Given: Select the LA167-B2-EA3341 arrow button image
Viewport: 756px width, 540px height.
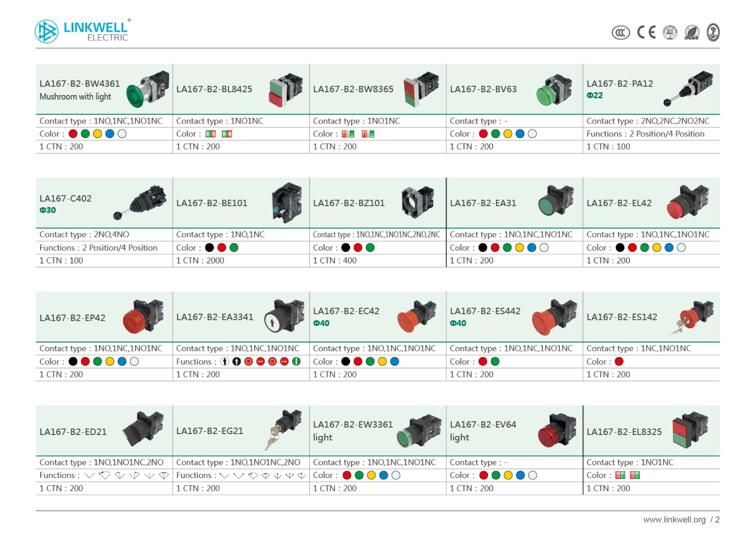Looking at the screenshot, I should pos(284,316).
